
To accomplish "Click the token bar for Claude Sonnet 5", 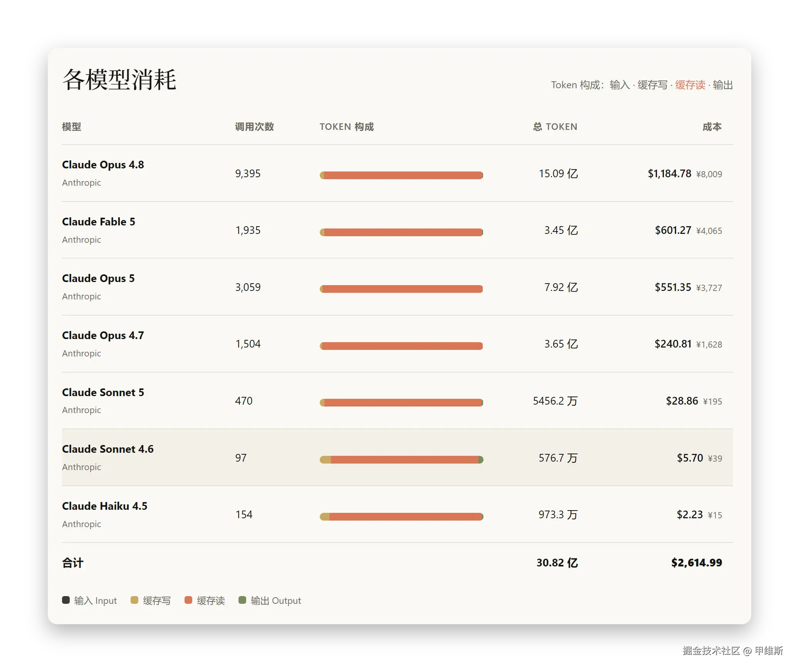I will [x=401, y=403].
